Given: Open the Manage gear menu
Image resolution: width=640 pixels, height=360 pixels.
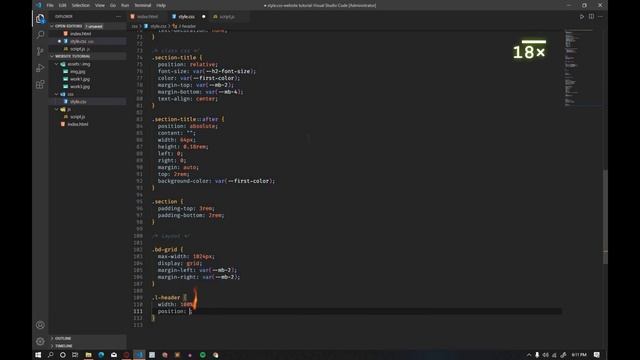Looking at the screenshot, I should click(40, 341).
